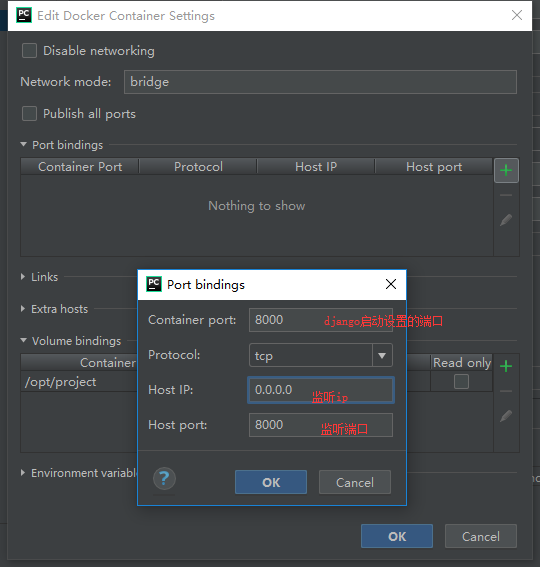Collapse the Port bindings section
The height and width of the screenshot is (567, 540).
point(24,144)
